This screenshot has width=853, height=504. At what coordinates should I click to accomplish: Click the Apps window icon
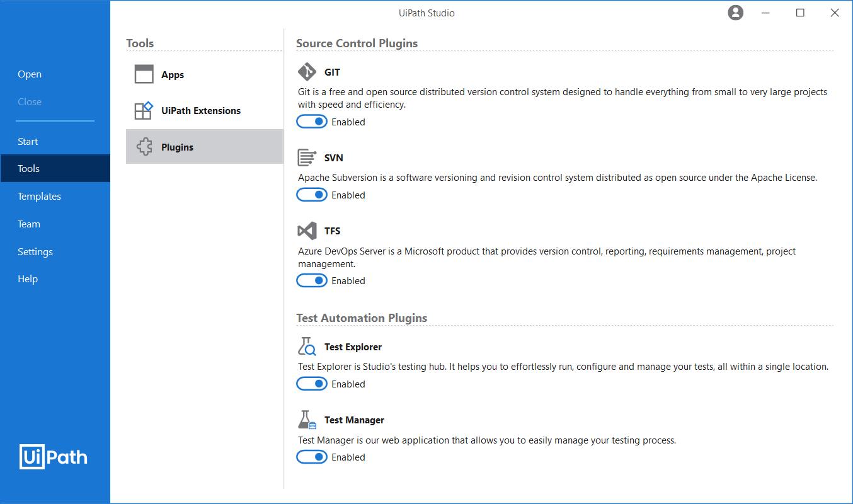pyautogui.click(x=144, y=74)
